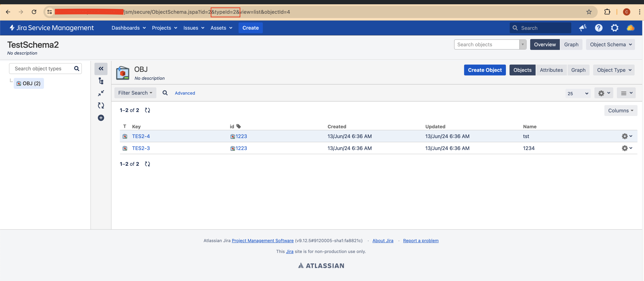This screenshot has height=281, width=644.
Task: Expand the Filter Search dropdown
Action: (x=135, y=93)
